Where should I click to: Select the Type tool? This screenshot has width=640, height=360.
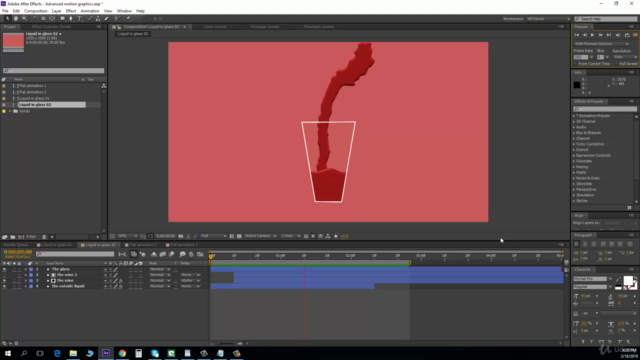point(80,18)
